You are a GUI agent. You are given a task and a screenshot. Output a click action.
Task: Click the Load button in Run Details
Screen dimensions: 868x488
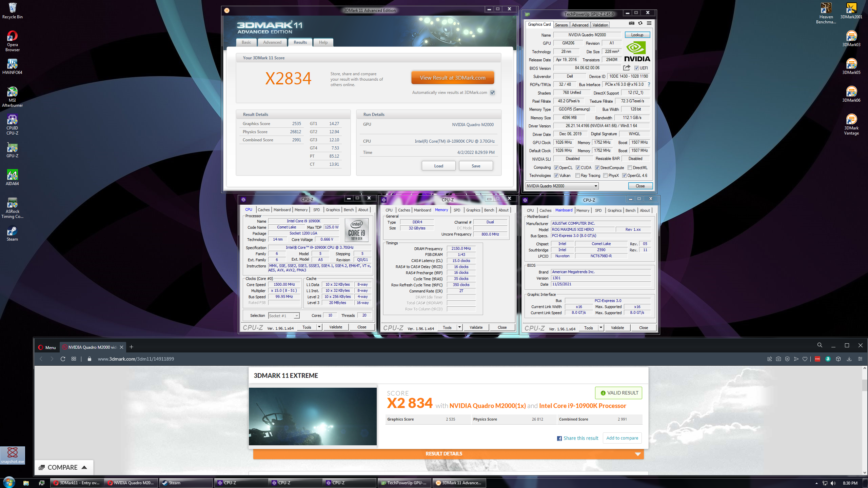(x=439, y=166)
